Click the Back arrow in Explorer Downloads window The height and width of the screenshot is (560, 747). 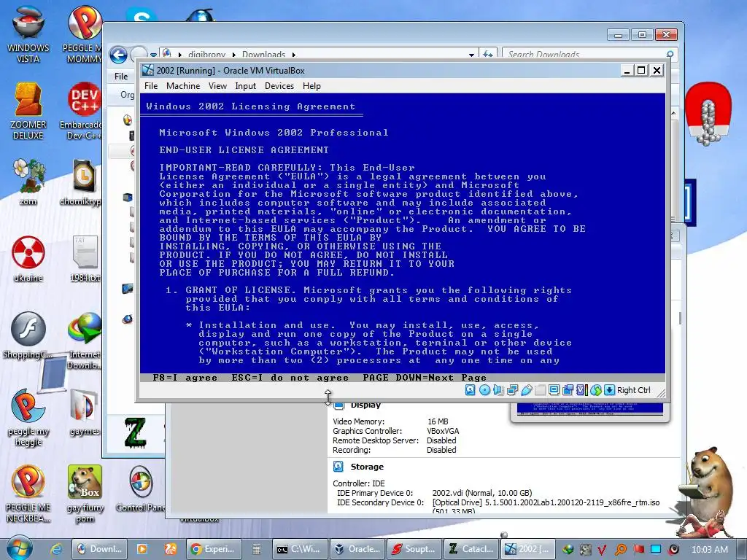point(118,55)
